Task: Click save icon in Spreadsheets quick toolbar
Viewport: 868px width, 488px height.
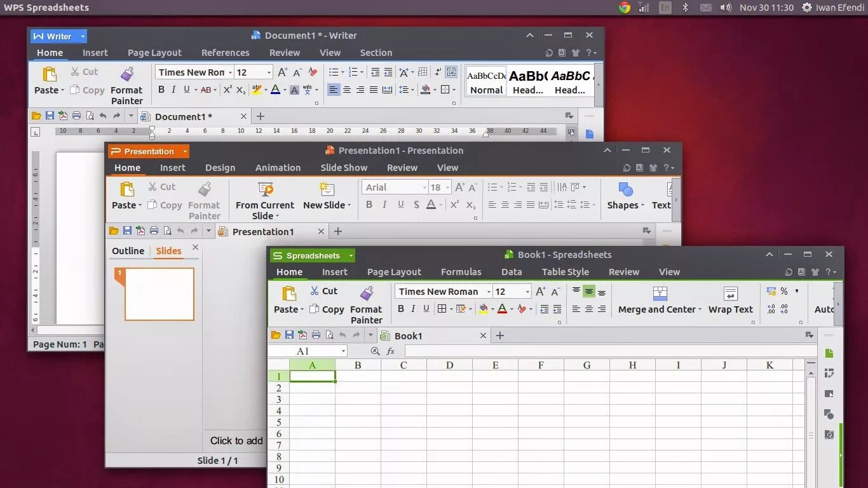Action: click(x=289, y=335)
